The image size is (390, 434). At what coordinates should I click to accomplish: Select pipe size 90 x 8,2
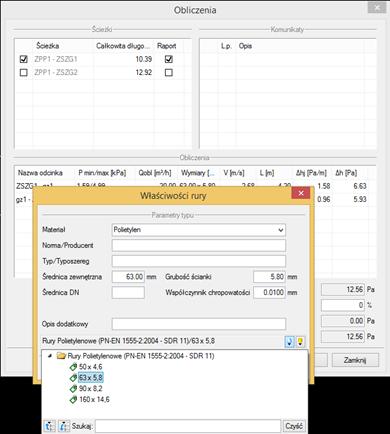pos(90,389)
